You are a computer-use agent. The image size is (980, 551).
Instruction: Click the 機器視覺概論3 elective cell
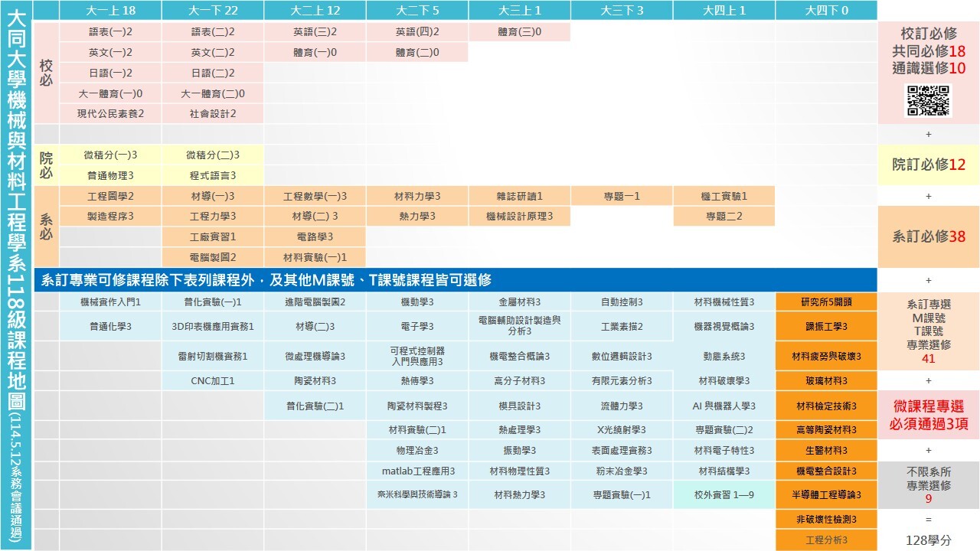pos(724,326)
